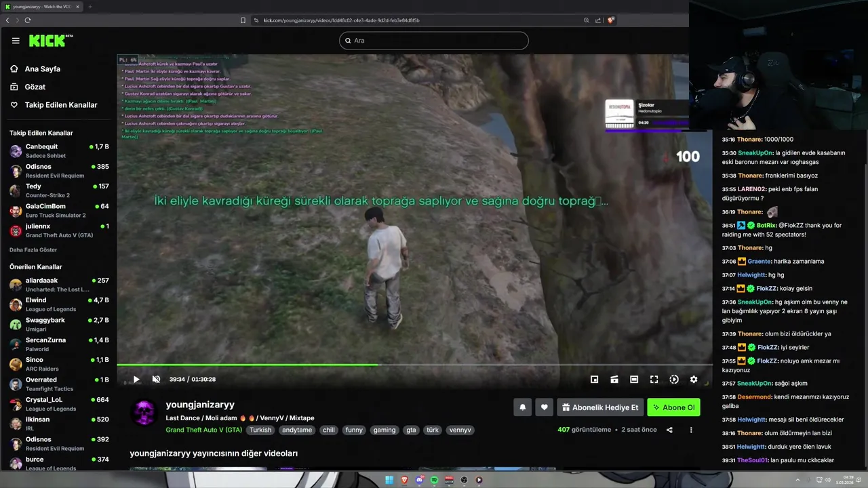868x488 pixels.
Task: Open Tedy channel playing Counter-Strike 2
Action: click(59, 190)
